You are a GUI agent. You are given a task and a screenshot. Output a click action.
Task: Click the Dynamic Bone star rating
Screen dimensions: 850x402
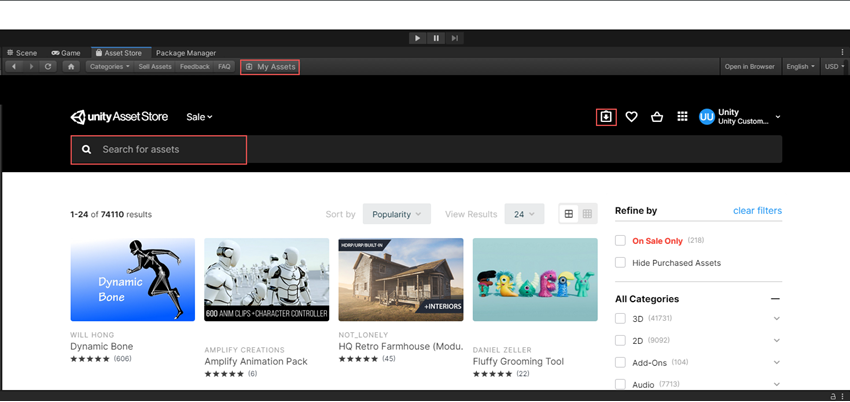click(90, 359)
